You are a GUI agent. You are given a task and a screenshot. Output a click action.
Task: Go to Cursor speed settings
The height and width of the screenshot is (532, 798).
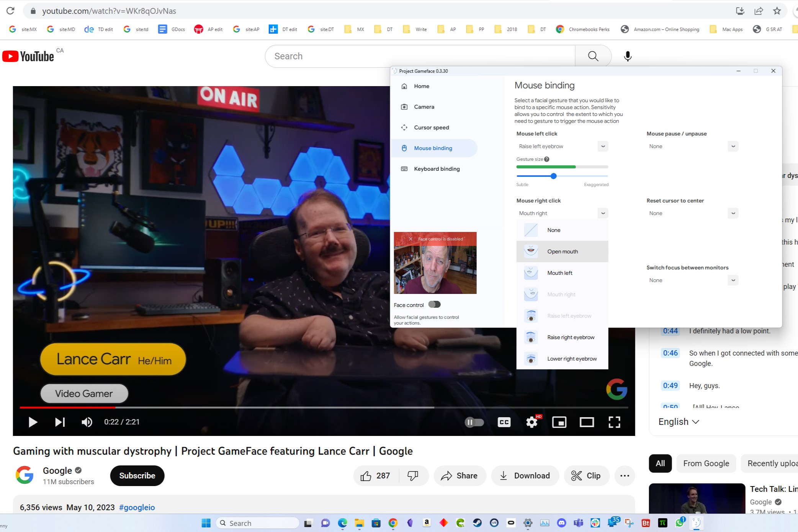[431, 127]
